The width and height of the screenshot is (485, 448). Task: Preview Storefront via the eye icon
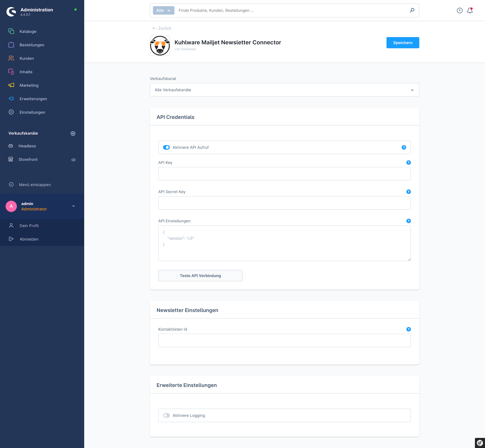point(74,160)
